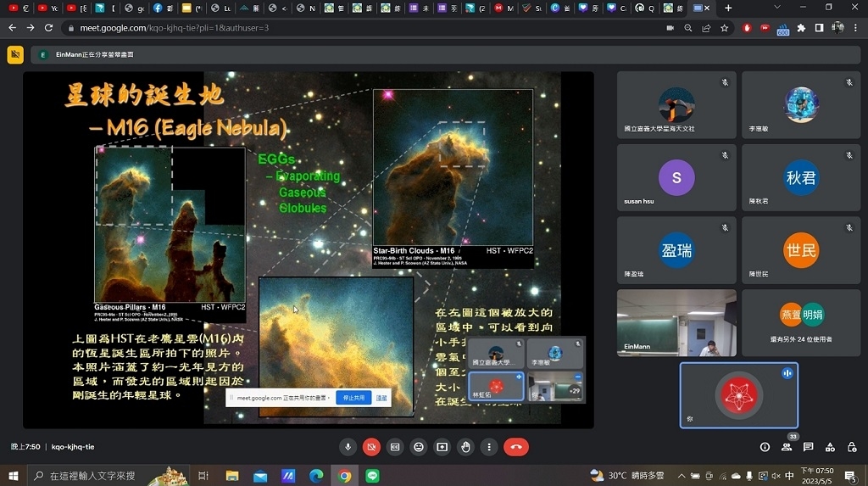Select 林虹佑 mini tile in shared screen
The image size is (868, 486).
(x=496, y=386)
